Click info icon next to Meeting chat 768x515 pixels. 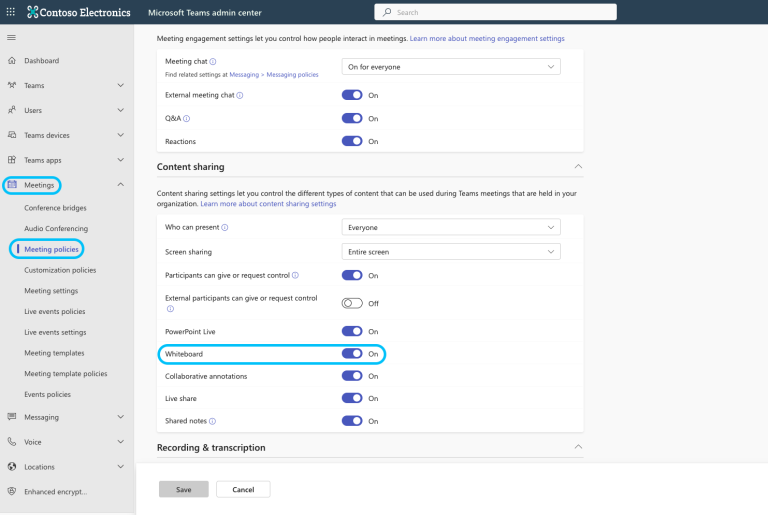pyautogui.click(x=213, y=62)
